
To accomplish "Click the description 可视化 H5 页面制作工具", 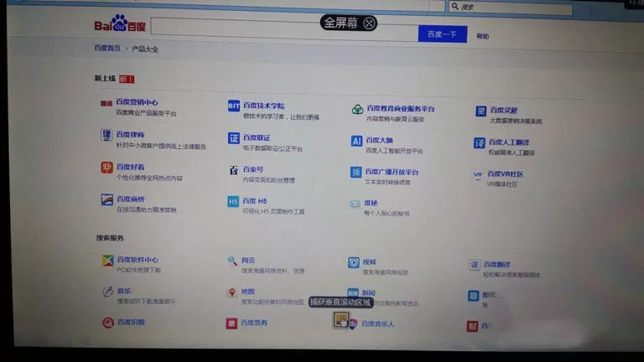I will [x=273, y=212].
